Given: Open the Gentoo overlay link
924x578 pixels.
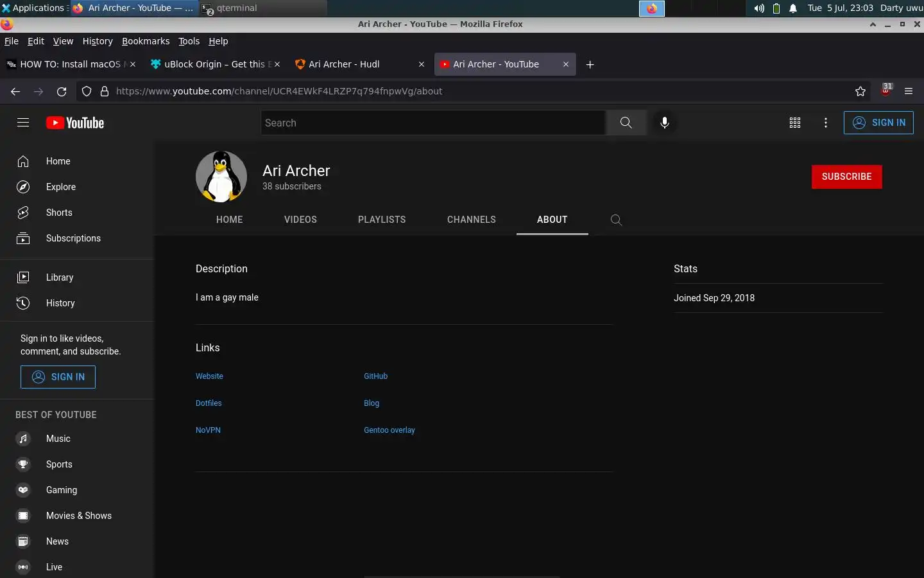Looking at the screenshot, I should [x=389, y=430].
